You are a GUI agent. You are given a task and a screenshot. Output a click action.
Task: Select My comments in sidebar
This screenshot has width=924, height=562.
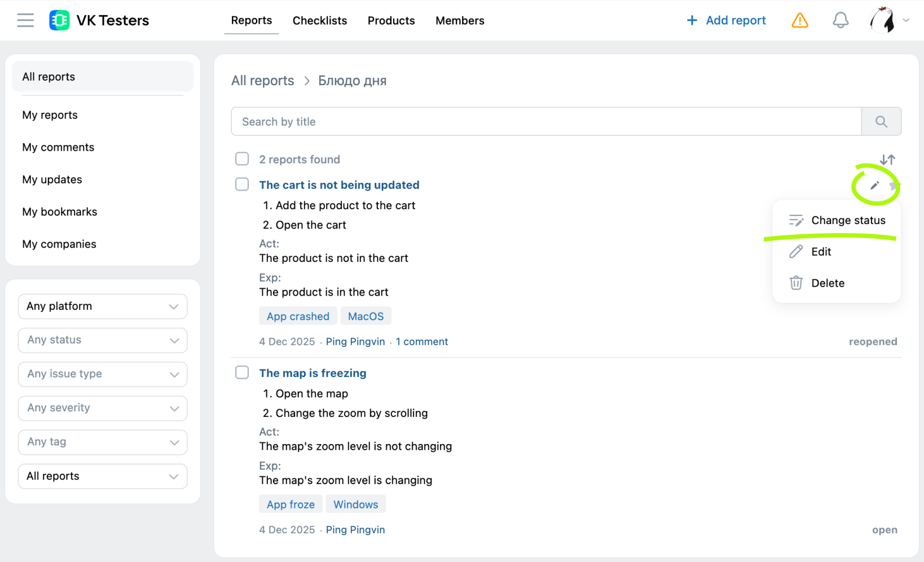(x=58, y=147)
